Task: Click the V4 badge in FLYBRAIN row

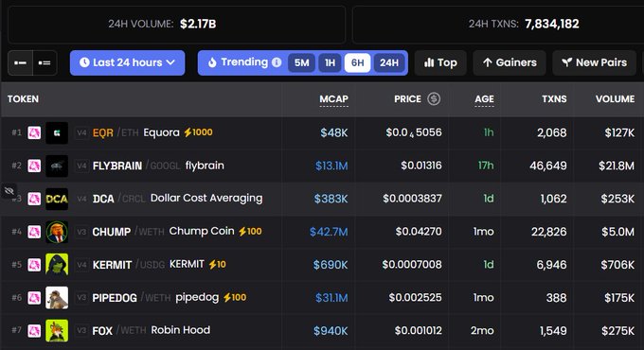Action: pos(81,166)
